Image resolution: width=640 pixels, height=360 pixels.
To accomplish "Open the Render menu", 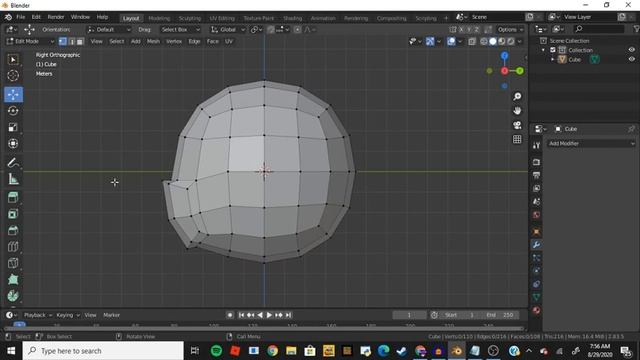I will (56, 17).
